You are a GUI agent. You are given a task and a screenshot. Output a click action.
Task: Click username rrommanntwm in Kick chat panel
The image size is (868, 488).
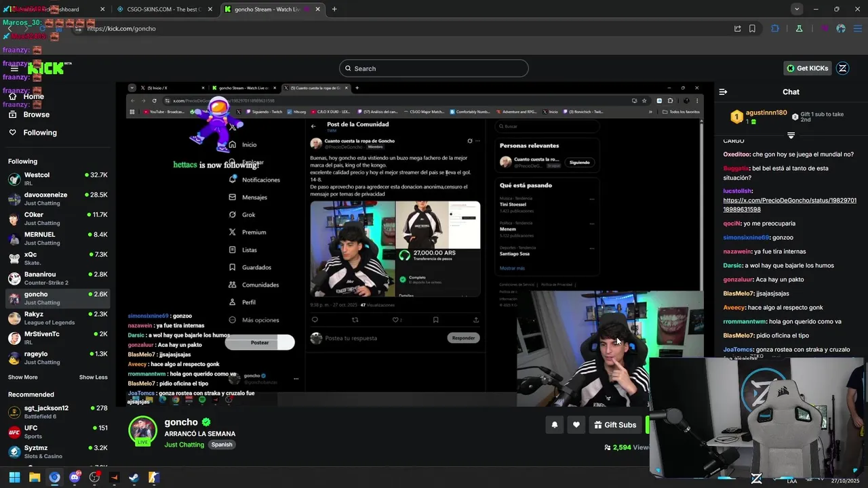[745, 322]
